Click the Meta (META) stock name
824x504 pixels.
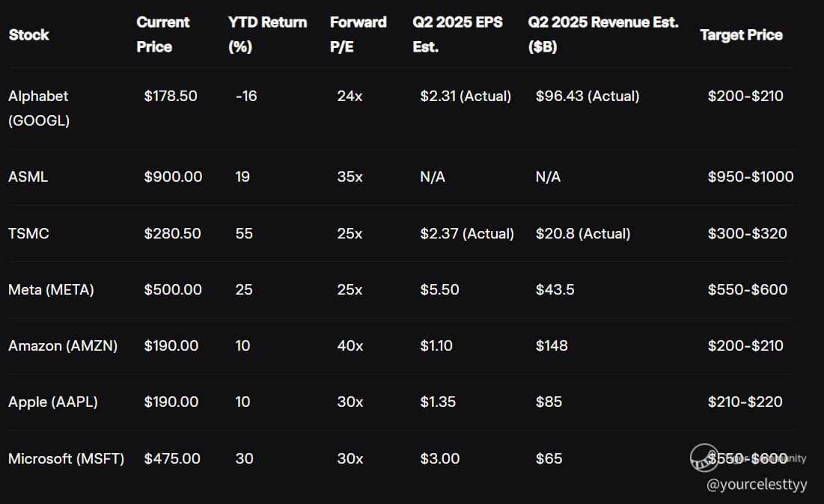coord(51,289)
